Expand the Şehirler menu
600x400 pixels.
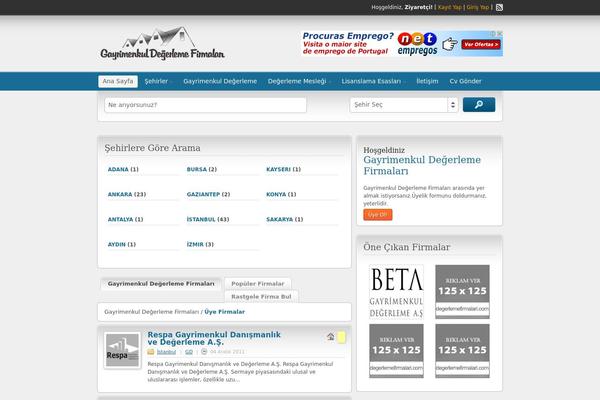pos(158,81)
